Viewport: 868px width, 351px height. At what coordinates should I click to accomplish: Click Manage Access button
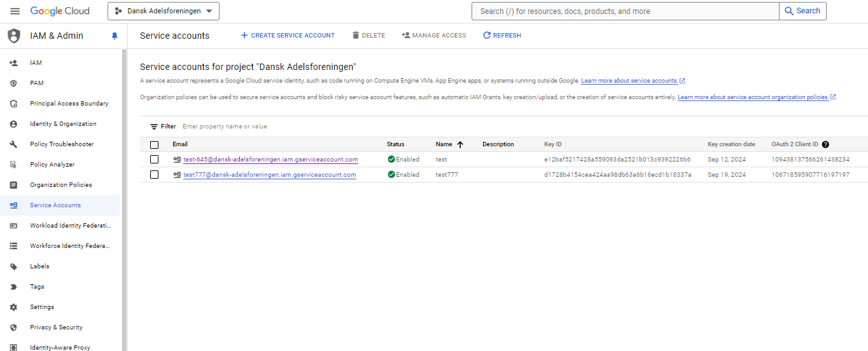434,36
